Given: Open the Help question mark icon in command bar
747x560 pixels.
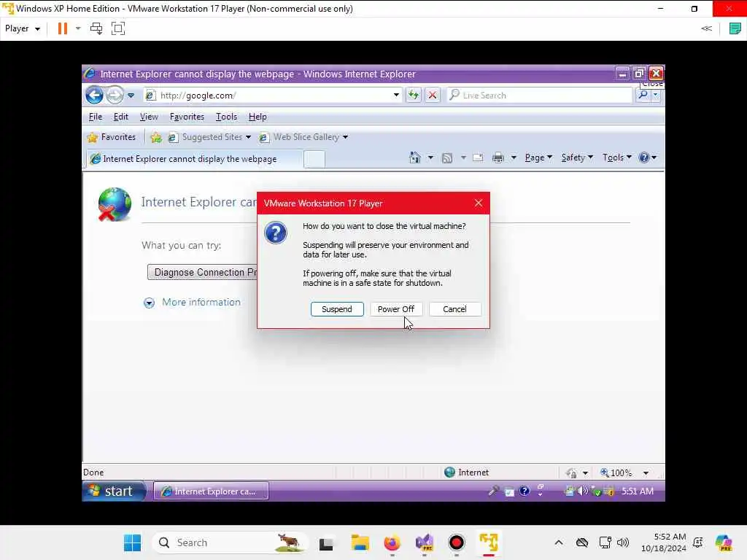Looking at the screenshot, I should tap(648, 157).
